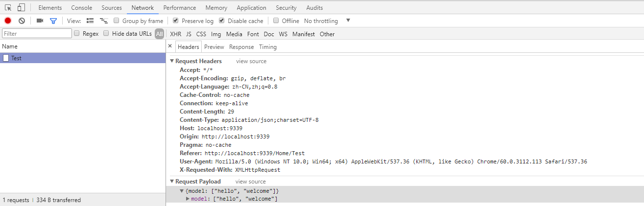Toggle the device toolbar icon
This screenshot has height=206, width=644.
click(x=21, y=7)
